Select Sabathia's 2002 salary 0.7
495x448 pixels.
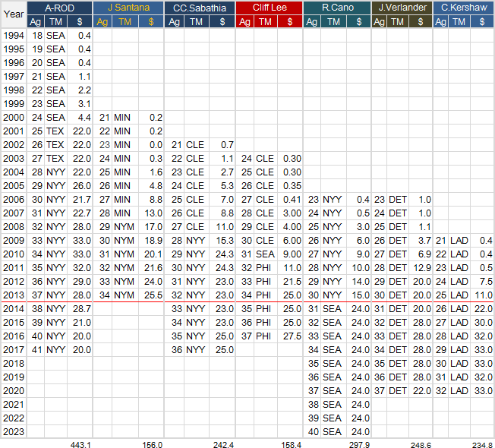click(x=222, y=144)
